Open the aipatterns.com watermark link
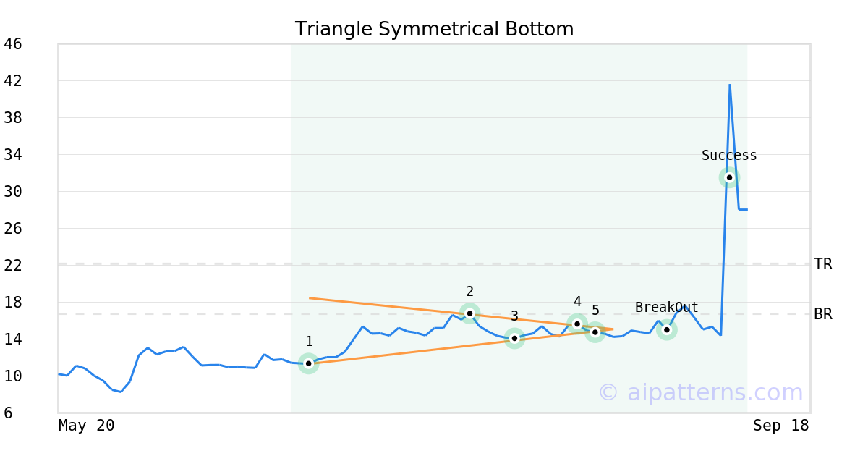 click(x=700, y=392)
